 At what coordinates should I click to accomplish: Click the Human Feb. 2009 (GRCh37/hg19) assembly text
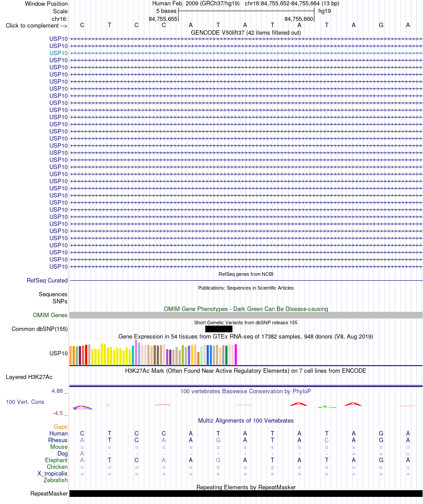(196, 4)
